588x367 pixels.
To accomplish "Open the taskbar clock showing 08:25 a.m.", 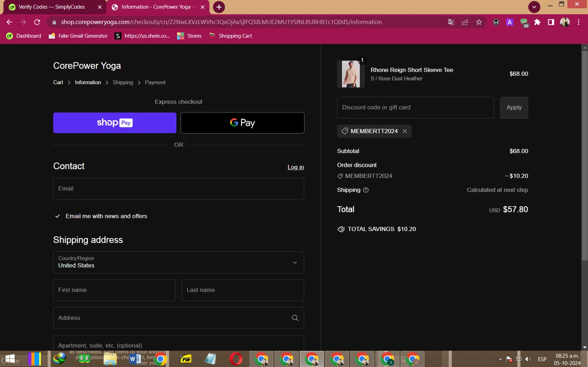I will coord(567,359).
